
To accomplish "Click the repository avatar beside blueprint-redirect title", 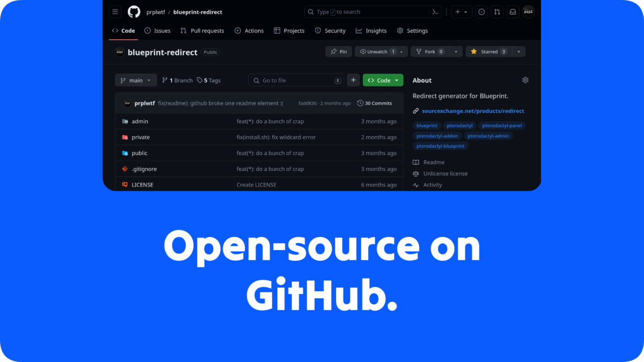I will pyautogui.click(x=120, y=52).
